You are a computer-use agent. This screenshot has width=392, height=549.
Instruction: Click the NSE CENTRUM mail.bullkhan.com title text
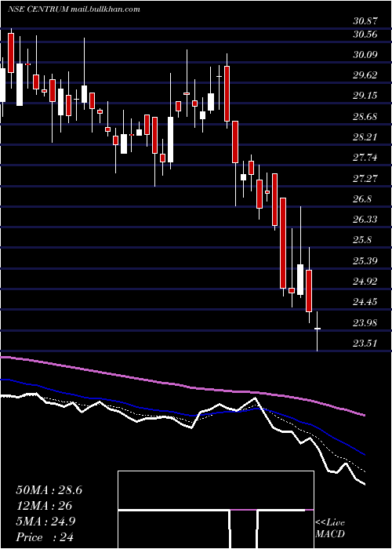coord(74,9)
